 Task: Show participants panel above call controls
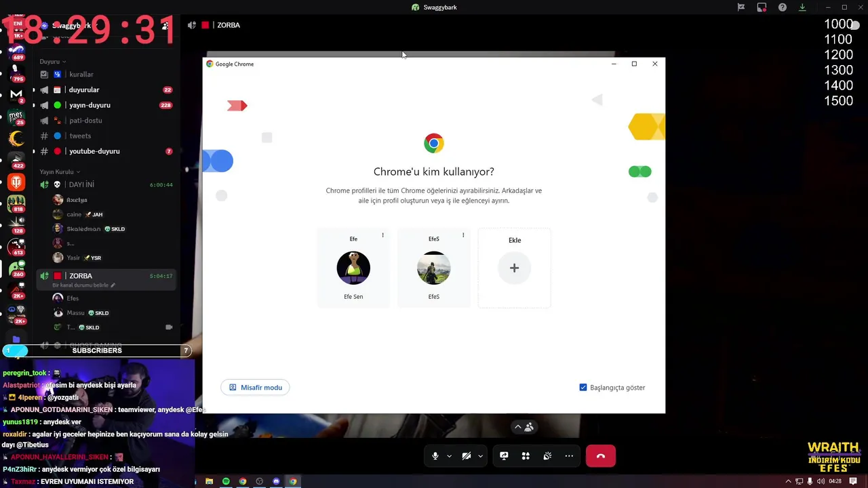coord(524,427)
